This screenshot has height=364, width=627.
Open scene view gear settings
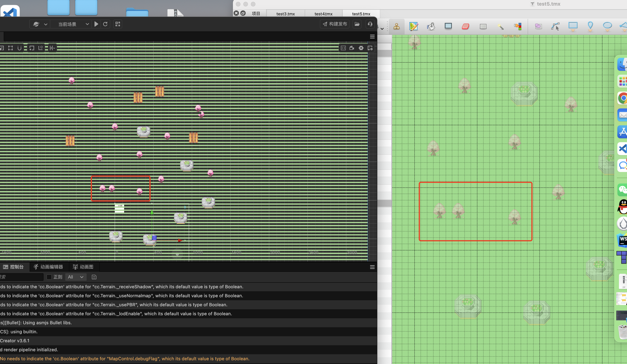pyautogui.click(x=361, y=48)
